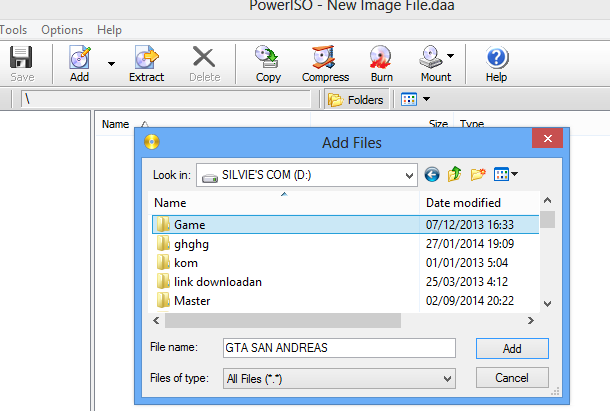Click date 01/01/2013 5:04 cell
This screenshot has width=610, height=411.
[x=466, y=263]
